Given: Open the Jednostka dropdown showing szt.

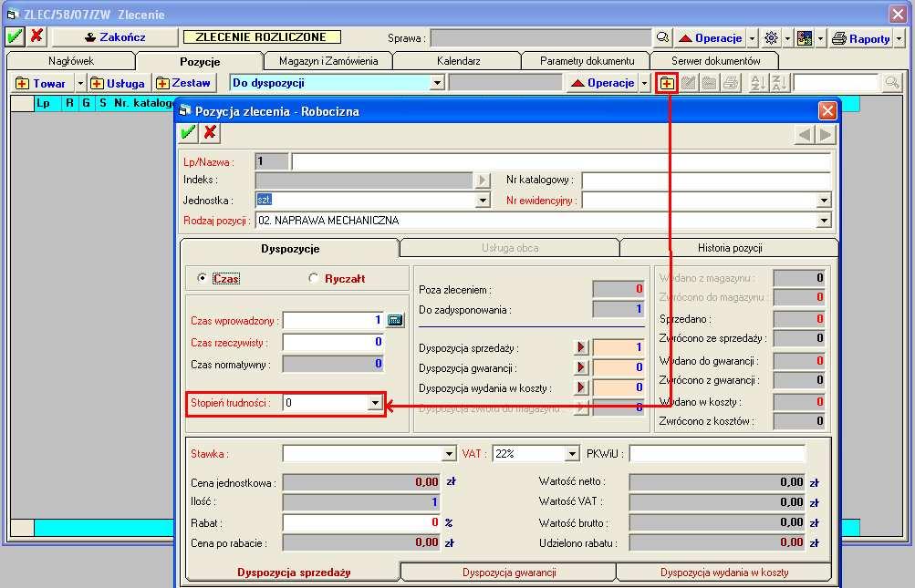Looking at the screenshot, I should pos(483,200).
